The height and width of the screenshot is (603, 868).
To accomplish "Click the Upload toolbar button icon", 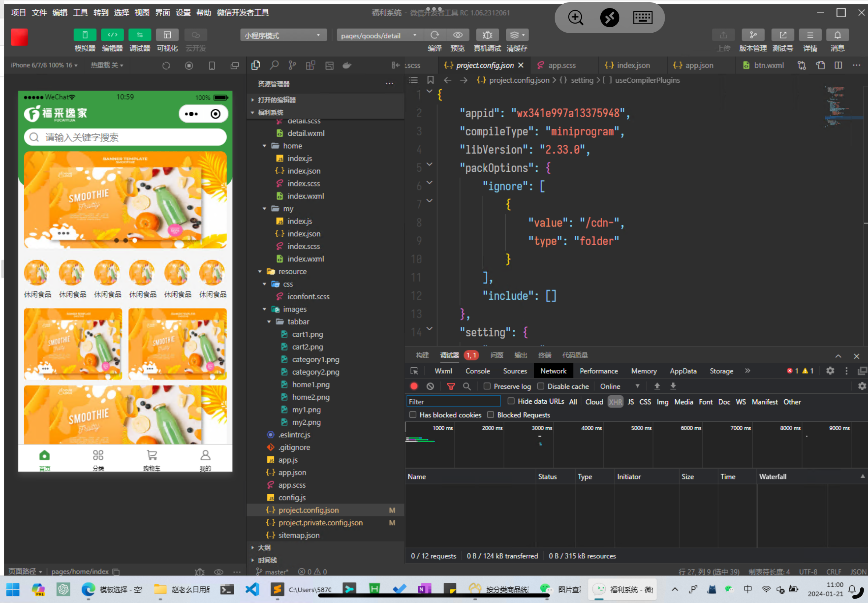I will (x=723, y=35).
